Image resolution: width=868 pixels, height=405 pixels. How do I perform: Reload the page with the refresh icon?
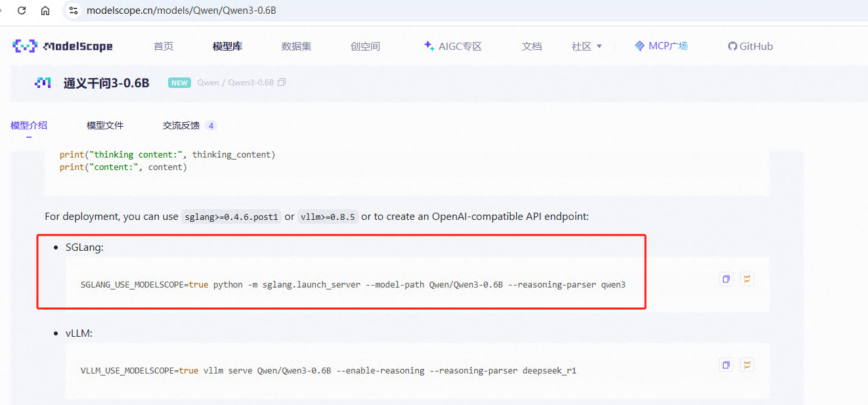(22, 11)
